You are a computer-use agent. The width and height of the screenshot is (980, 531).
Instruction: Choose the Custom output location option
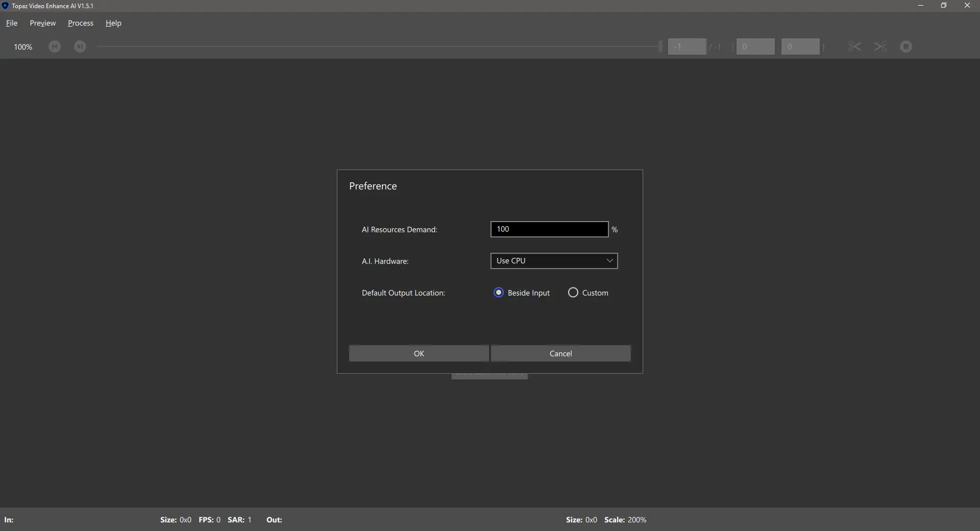coord(573,293)
